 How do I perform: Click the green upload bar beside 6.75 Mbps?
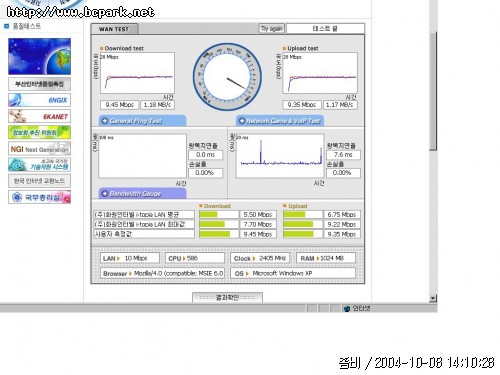click(294, 215)
